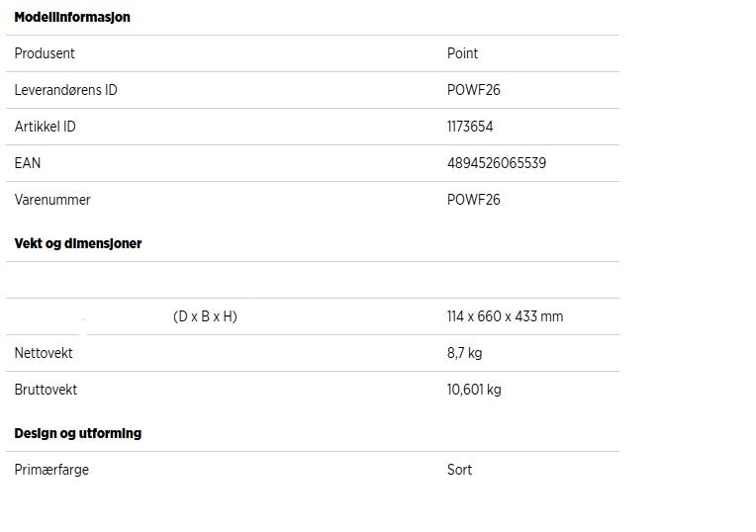
Task: Click the Modellinformasjon section heading
Action: 72,17
